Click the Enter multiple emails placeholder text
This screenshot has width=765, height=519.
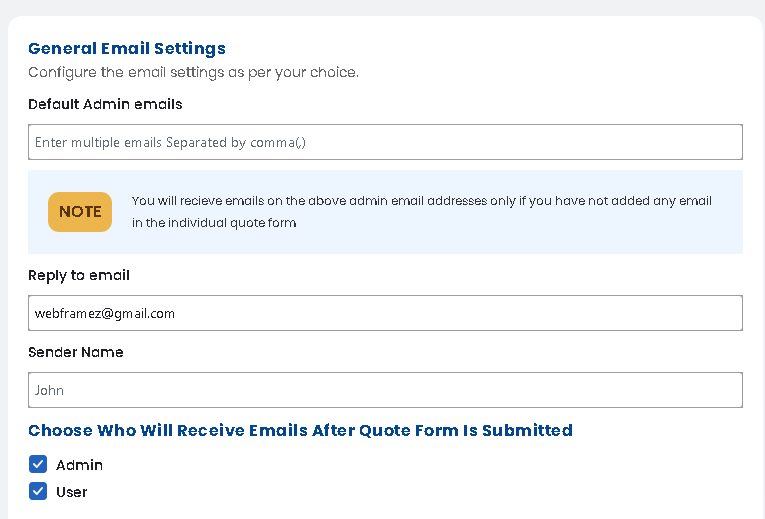pos(170,142)
